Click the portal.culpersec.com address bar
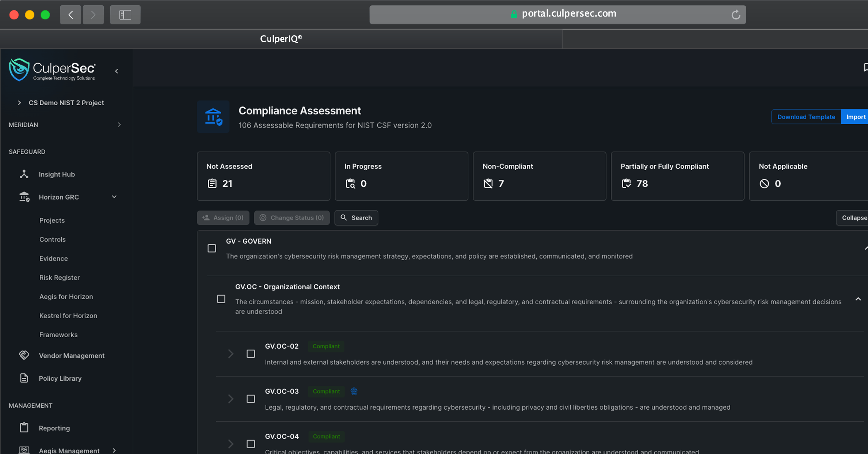The image size is (868, 454). coord(557,14)
